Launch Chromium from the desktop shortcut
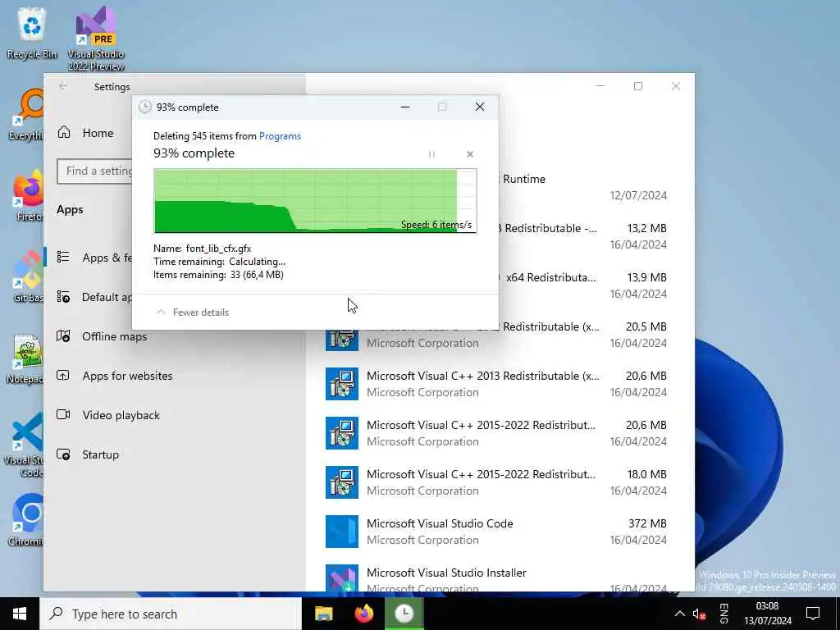 tap(26, 519)
